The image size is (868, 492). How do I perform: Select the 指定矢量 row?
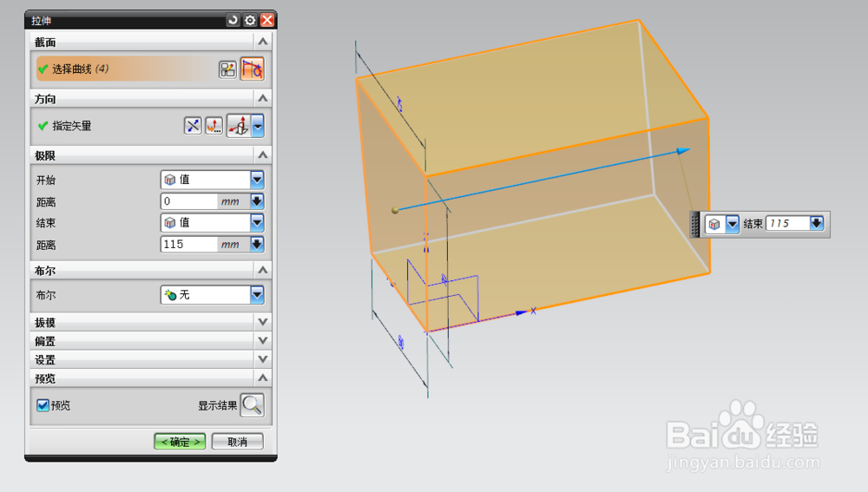coord(111,126)
